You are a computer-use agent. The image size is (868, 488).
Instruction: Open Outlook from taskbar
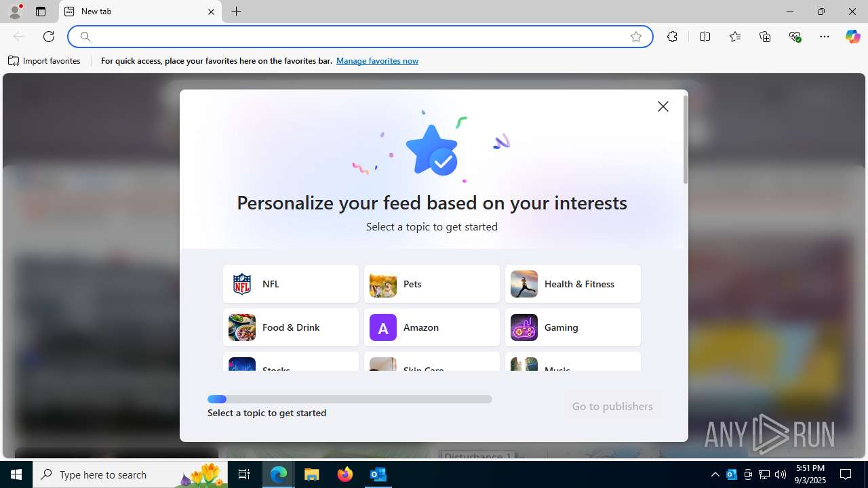pos(378,474)
